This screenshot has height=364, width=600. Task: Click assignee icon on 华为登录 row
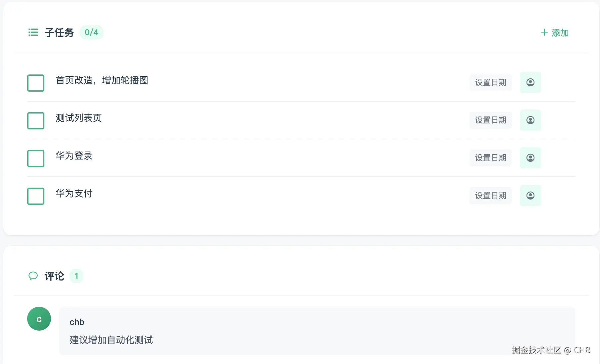(530, 158)
